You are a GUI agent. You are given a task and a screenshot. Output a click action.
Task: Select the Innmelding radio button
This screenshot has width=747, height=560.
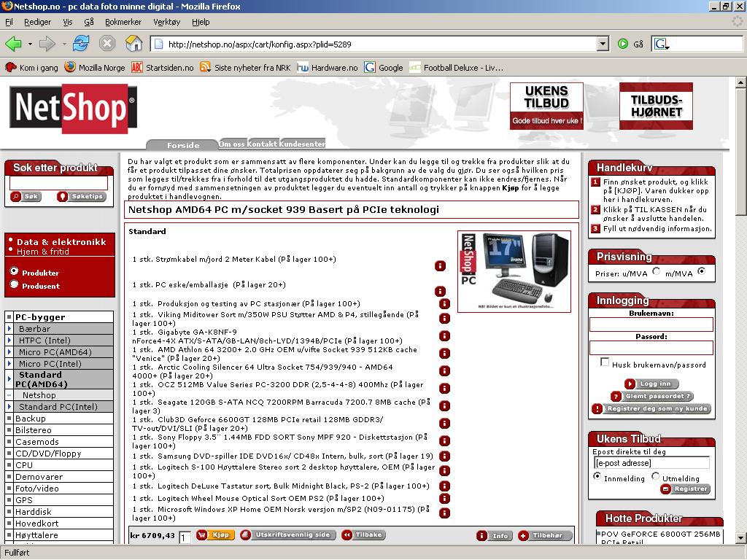[597, 476]
